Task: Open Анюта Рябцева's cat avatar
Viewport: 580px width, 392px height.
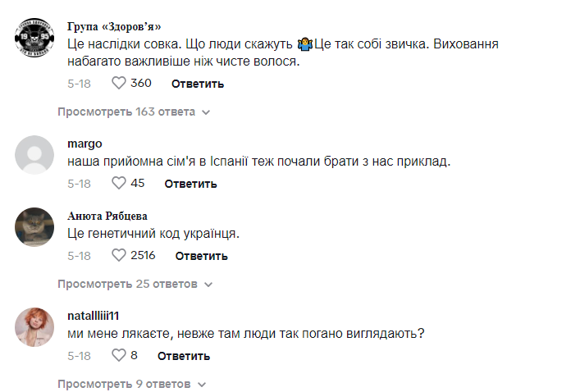Action: pos(36,226)
